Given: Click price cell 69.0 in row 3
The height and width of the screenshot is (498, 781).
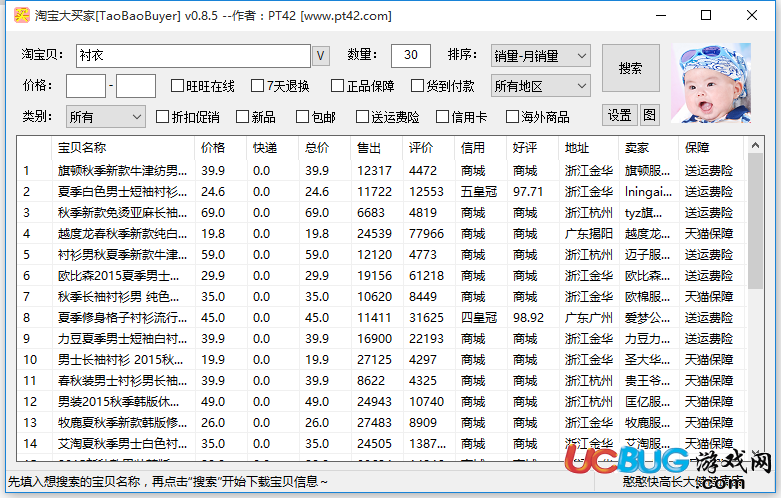Looking at the screenshot, I should click(x=213, y=213).
